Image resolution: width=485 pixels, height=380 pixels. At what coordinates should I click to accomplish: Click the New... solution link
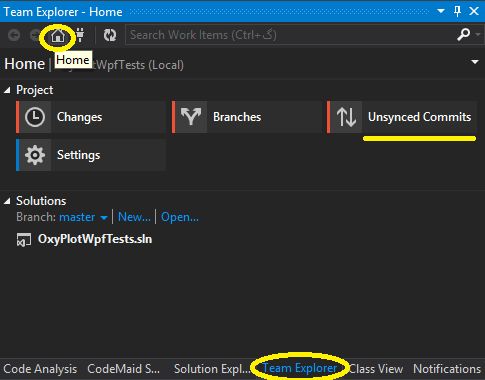134,217
